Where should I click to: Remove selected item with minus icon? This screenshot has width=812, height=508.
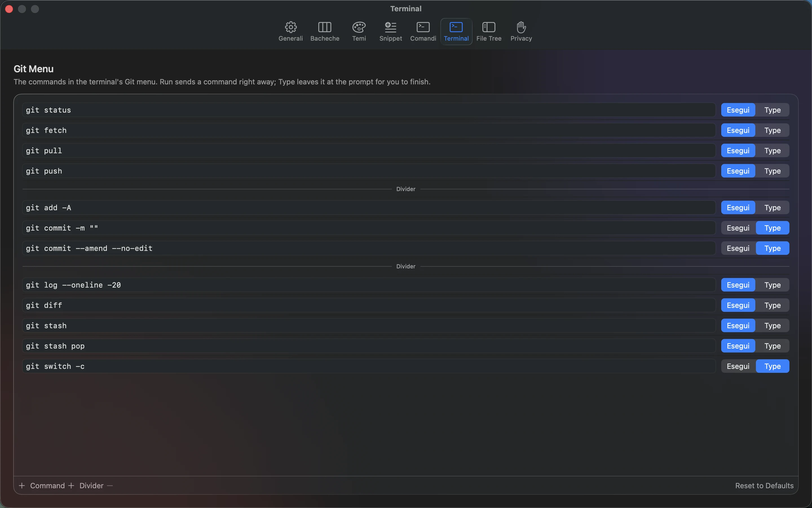[x=110, y=485]
